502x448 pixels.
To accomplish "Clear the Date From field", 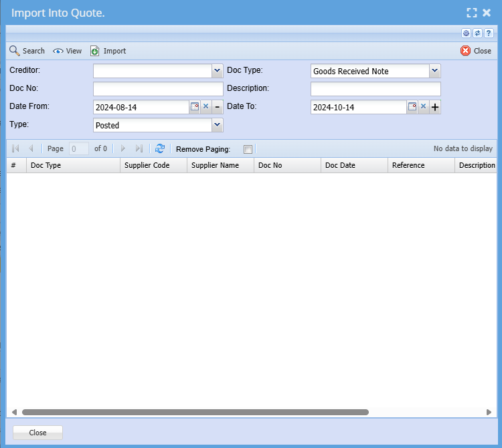I will [206, 107].
